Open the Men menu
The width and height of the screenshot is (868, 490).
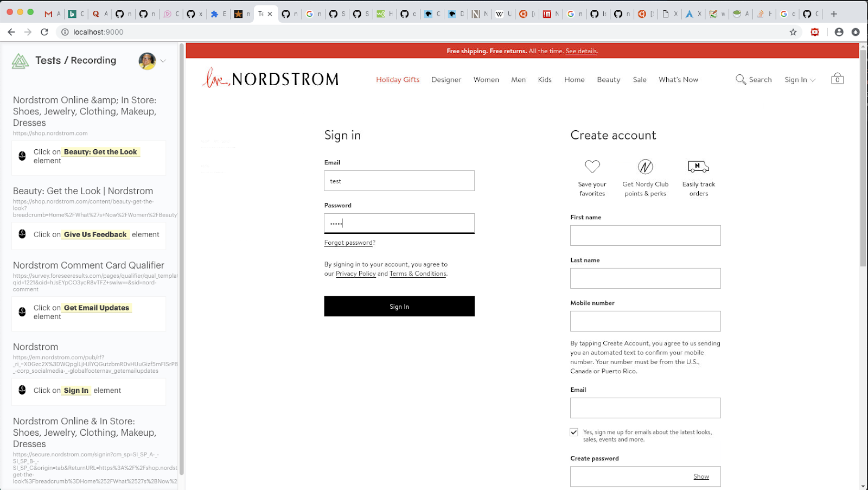click(x=518, y=80)
